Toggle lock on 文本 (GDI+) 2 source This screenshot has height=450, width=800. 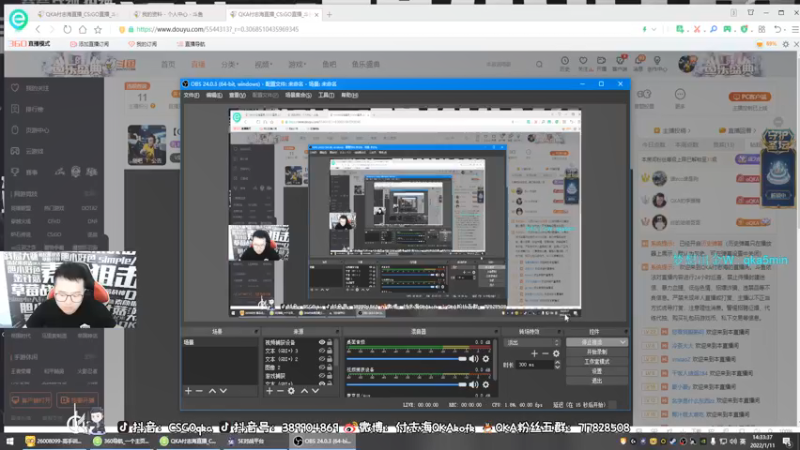tap(330, 359)
